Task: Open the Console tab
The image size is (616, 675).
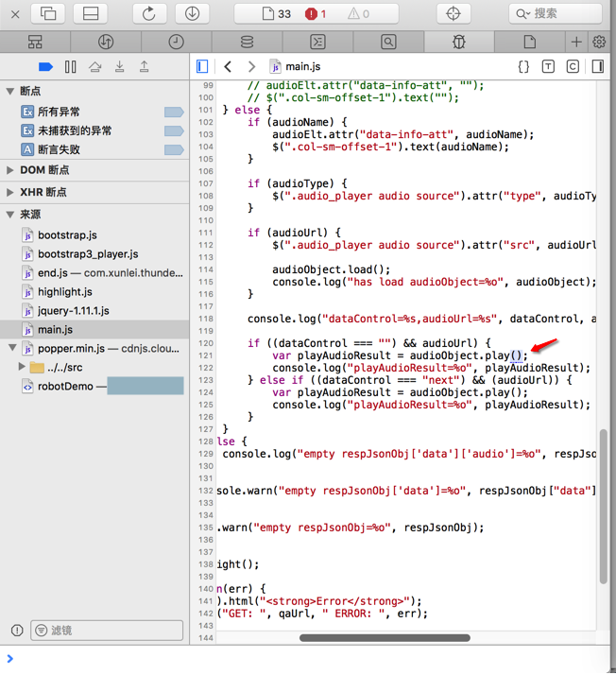Action: click(318, 43)
